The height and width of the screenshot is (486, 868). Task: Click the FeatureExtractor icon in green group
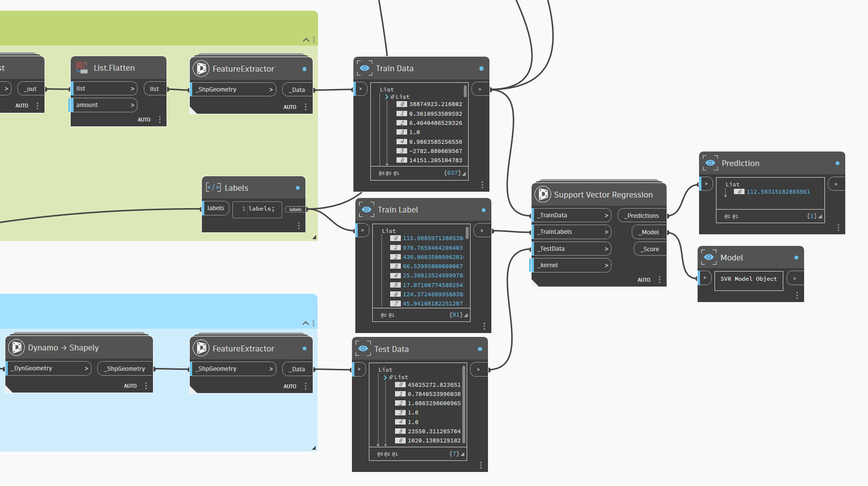click(200, 69)
